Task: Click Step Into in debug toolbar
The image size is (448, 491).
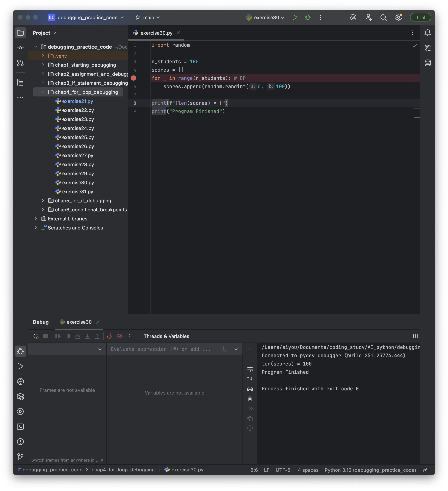Action: pyautogui.click(x=87, y=336)
